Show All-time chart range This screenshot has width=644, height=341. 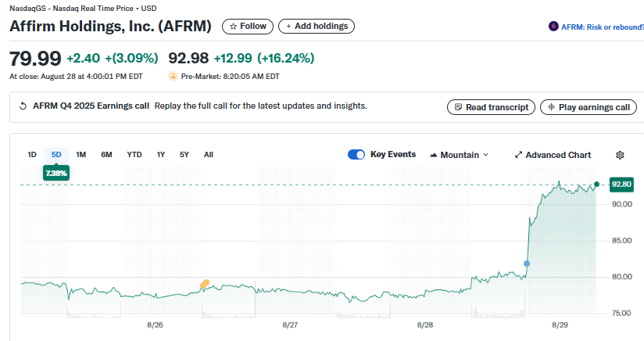point(208,155)
